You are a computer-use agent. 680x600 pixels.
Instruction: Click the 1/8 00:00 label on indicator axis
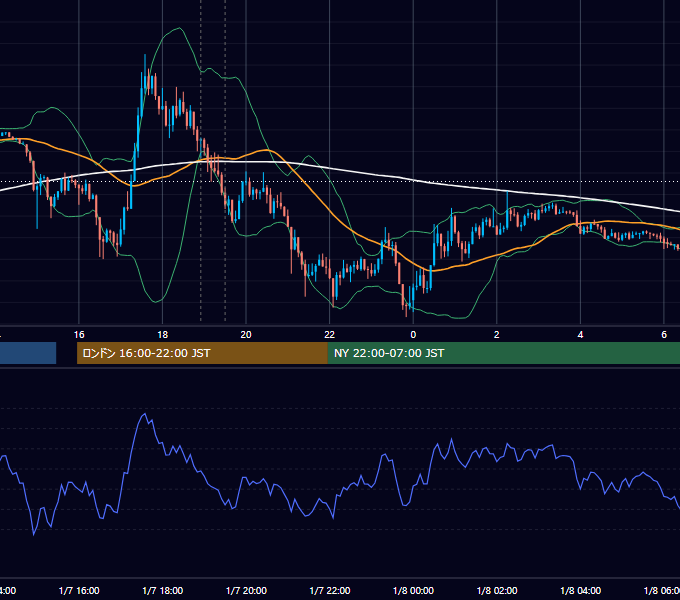click(413, 590)
